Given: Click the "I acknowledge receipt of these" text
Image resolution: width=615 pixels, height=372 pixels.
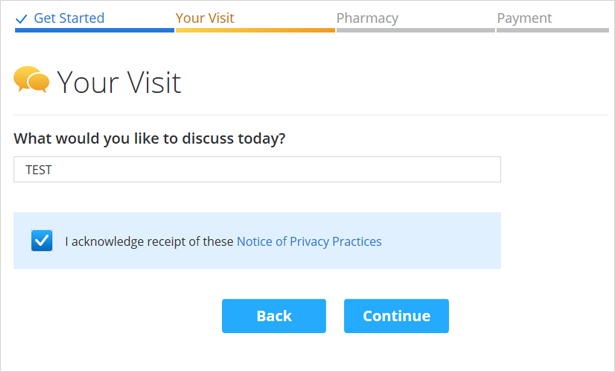Looking at the screenshot, I should pyautogui.click(x=149, y=241).
